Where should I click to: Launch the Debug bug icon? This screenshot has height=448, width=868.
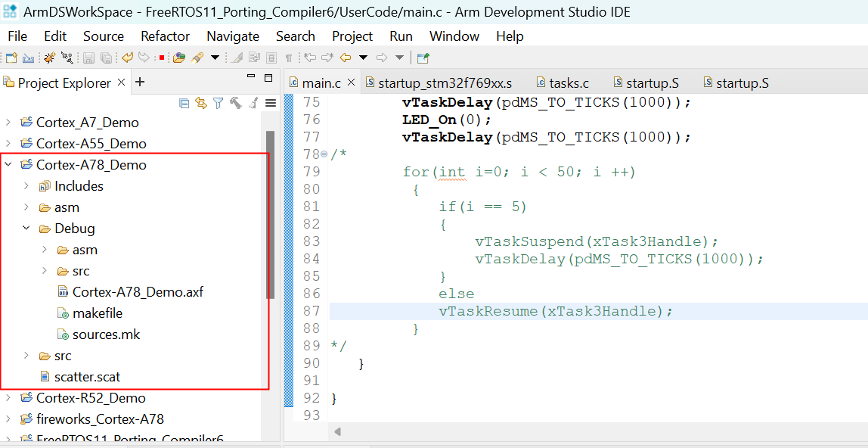pyautogui.click(x=49, y=58)
